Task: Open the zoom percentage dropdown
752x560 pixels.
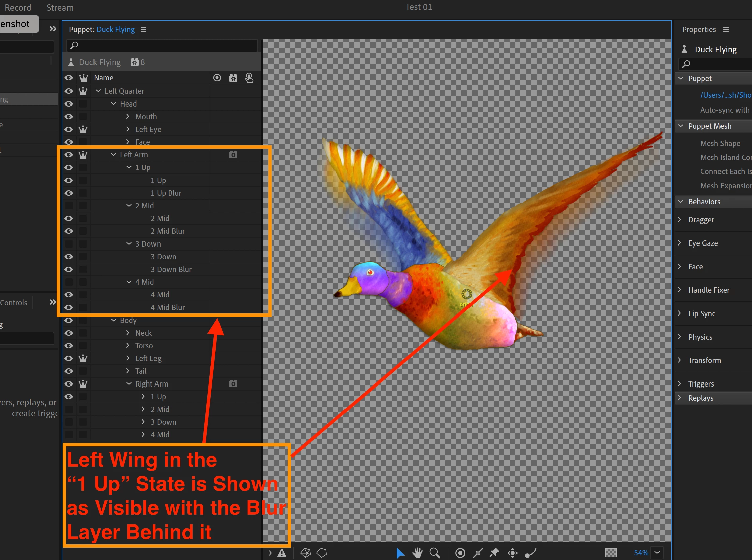Action: pos(657,553)
